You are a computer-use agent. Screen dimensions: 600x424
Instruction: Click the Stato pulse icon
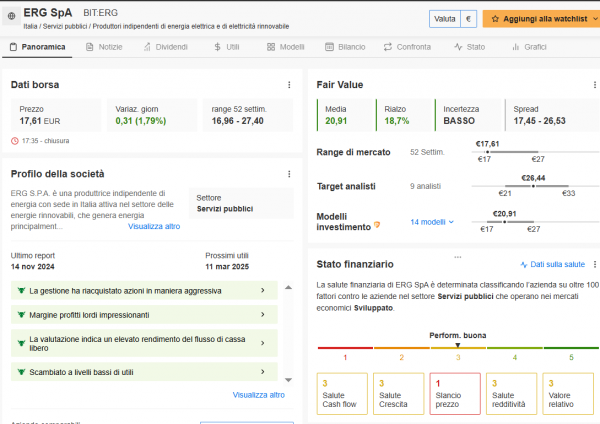click(x=458, y=47)
